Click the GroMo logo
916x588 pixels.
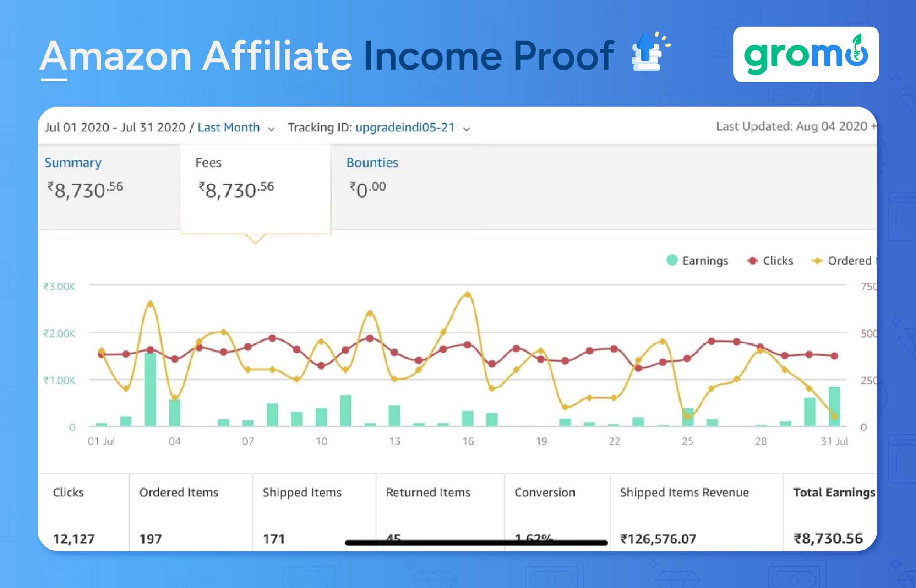point(806,54)
